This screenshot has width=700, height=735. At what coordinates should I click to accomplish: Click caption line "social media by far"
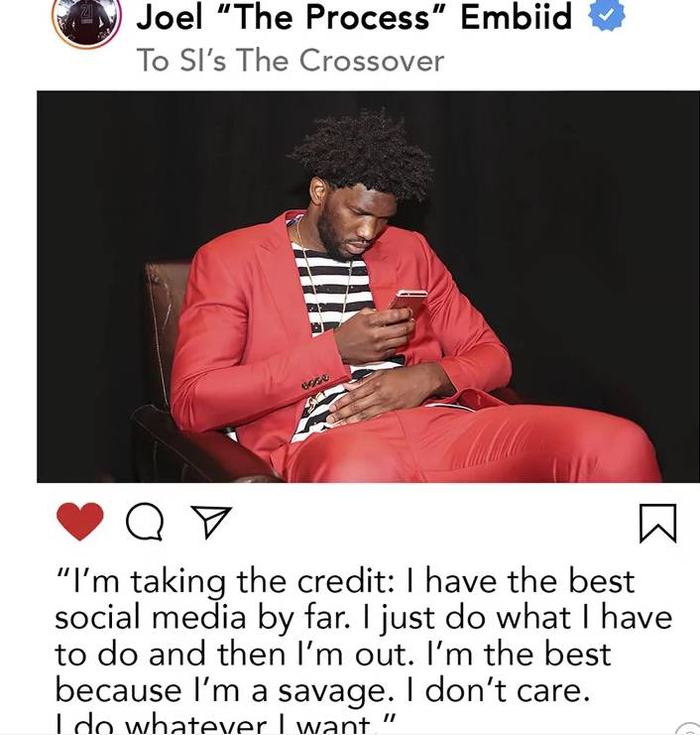pos(202,618)
